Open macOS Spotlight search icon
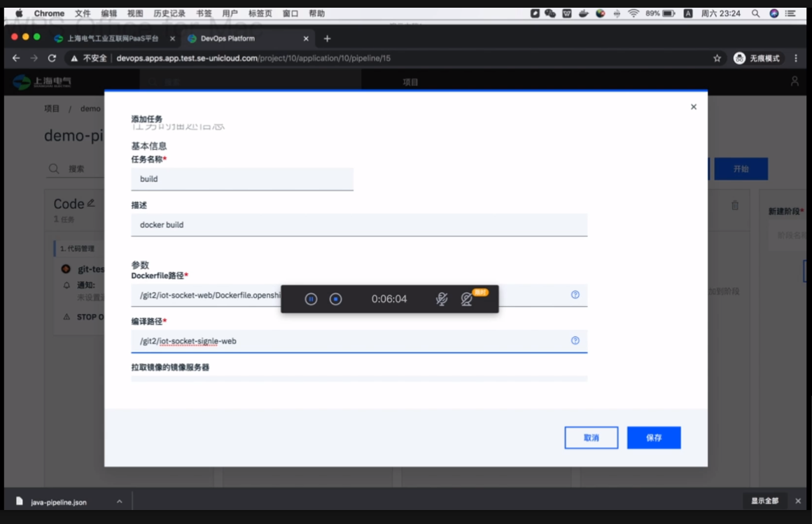 (x=755, y=13)
